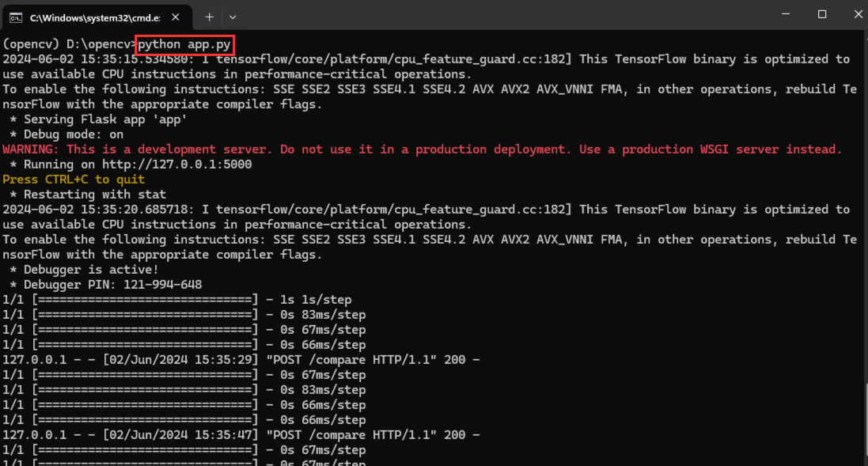The image size is (868, 466).
Task: Click the progress bar line showing 1s/step
Action: point(177,300)
